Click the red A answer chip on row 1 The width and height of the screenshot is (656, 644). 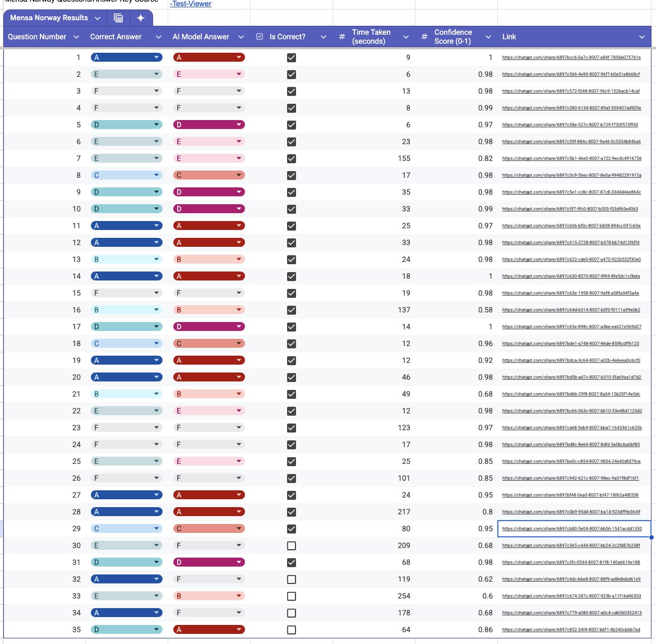click(209, 57)
